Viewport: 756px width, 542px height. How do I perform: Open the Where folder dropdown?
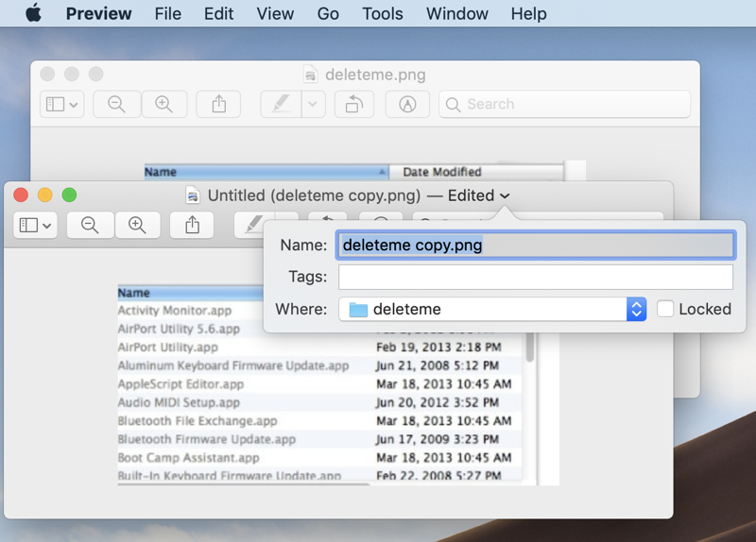click(636, 309)
